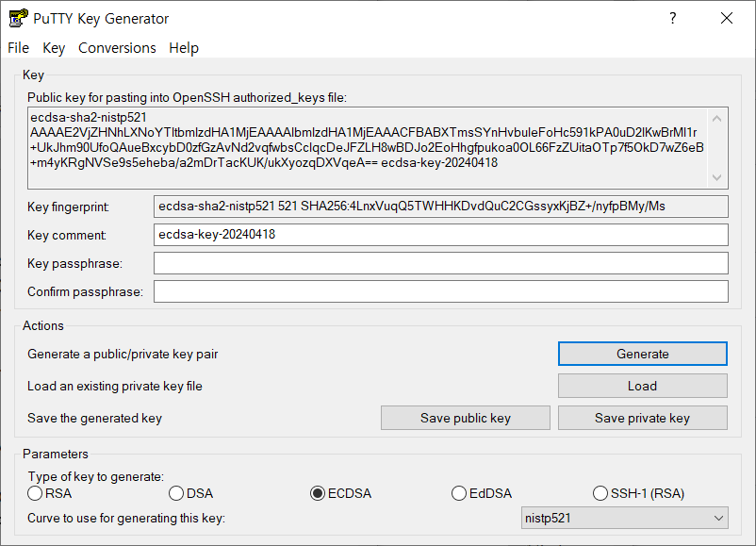Click in the Confirm passphrase field
Viewport: 756px width, 546px height.
pyautogui.click(x=440, y=291)
